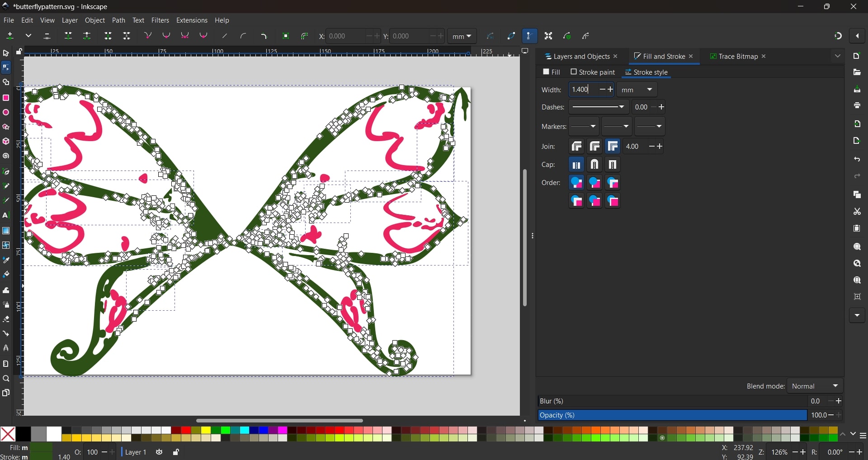Choose round join style

click(x=595, y=147)
